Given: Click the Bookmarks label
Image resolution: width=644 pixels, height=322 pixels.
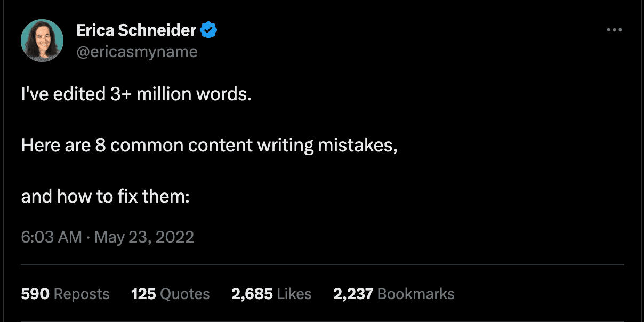Looking at the screenshot, I should click(416, 294).
